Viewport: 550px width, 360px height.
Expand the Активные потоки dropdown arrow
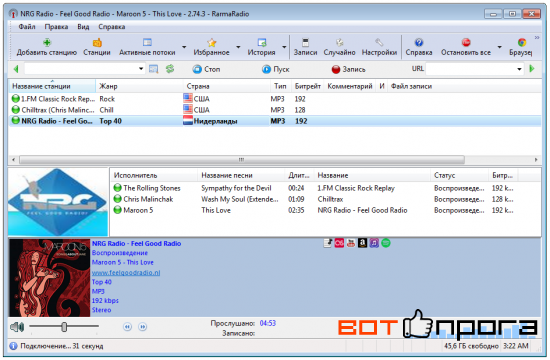tap(184, 47)
